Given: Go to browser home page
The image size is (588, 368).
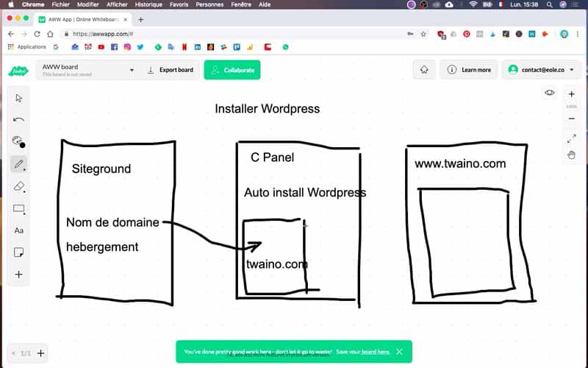Looking at the screenshot, I should coord(50,34).
